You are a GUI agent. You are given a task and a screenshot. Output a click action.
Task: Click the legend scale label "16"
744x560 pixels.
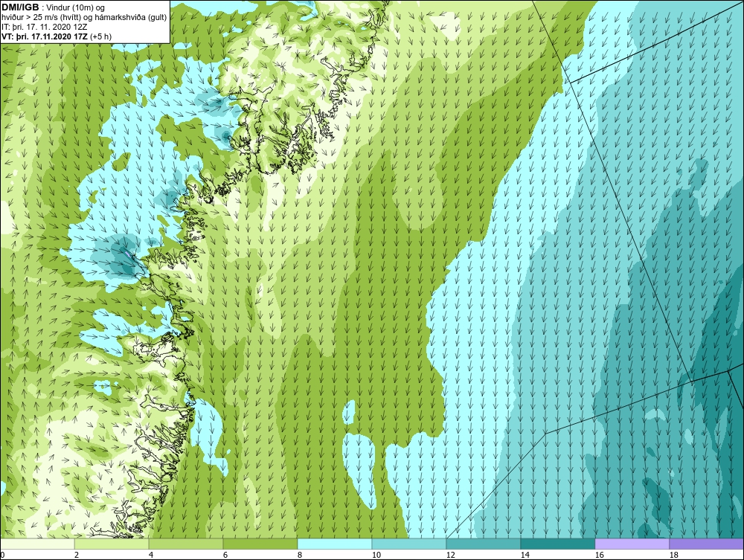[599, 555]
